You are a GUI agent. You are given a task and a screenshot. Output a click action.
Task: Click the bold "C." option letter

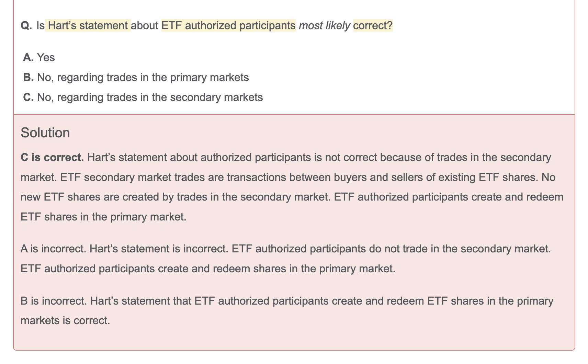29,97
